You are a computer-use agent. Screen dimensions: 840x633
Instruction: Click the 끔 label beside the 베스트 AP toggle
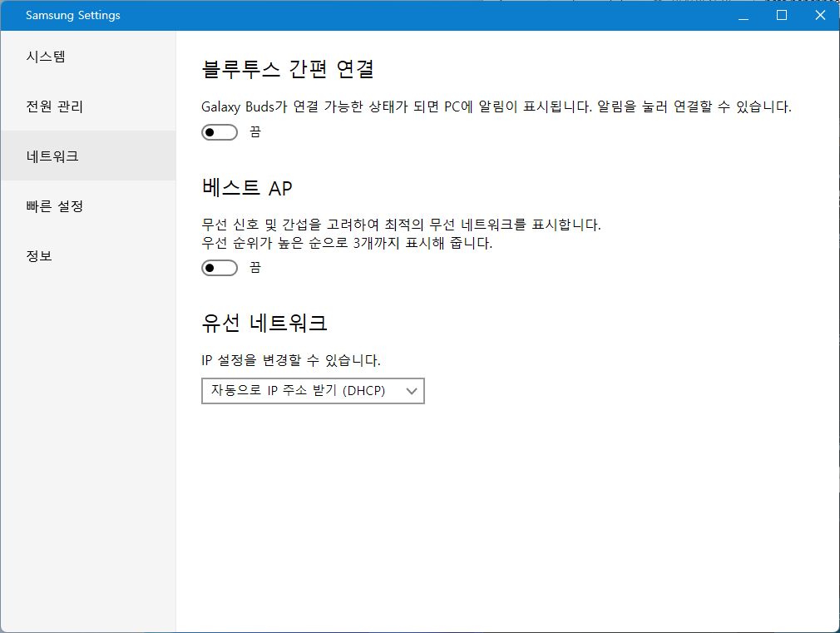point(255,268)
